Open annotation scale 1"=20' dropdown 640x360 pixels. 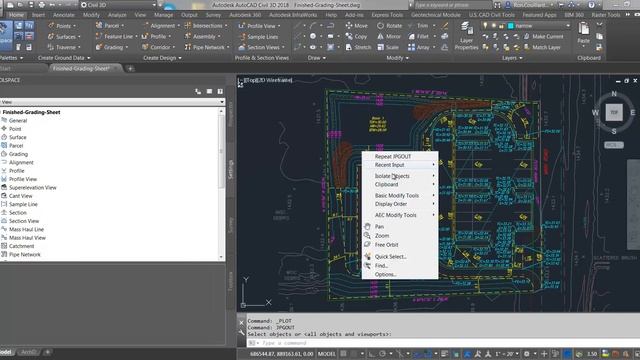[507, 354]
